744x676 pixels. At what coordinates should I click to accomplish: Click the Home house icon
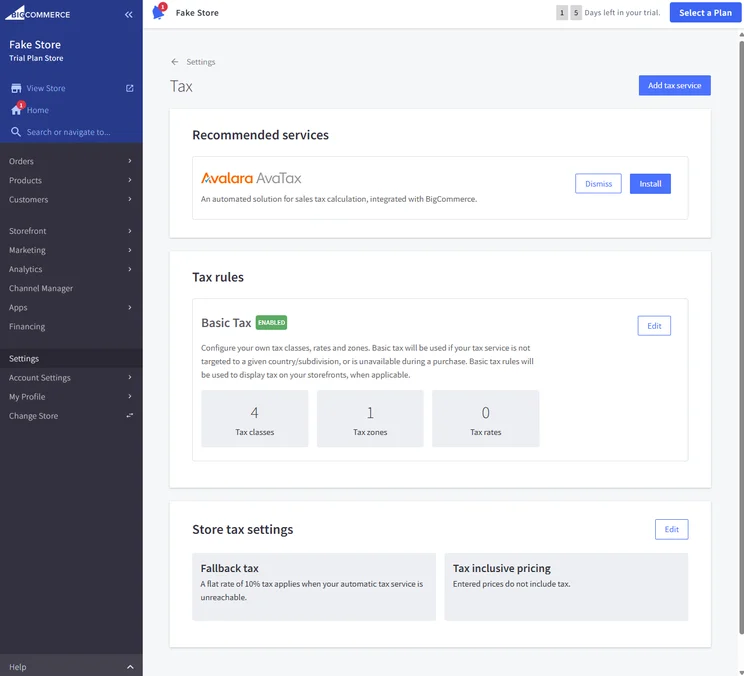tap(16, 110)
